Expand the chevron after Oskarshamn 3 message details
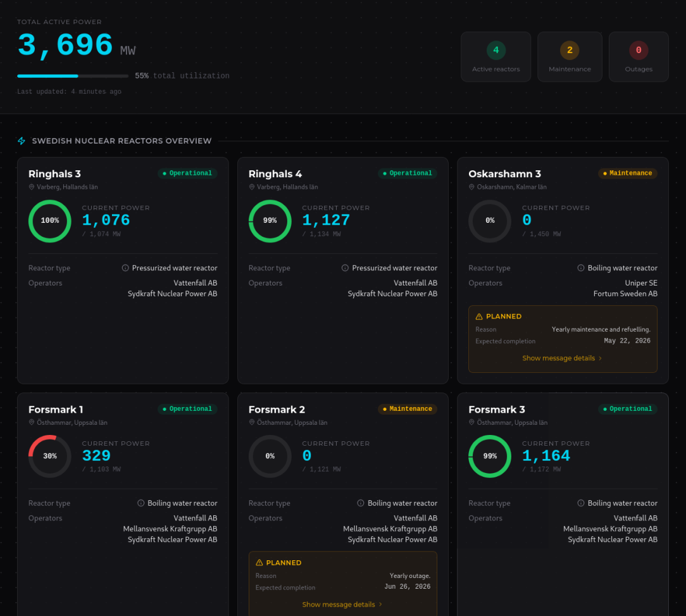The height and width of the screenshot is (616, 686). [x=600, y=358]
